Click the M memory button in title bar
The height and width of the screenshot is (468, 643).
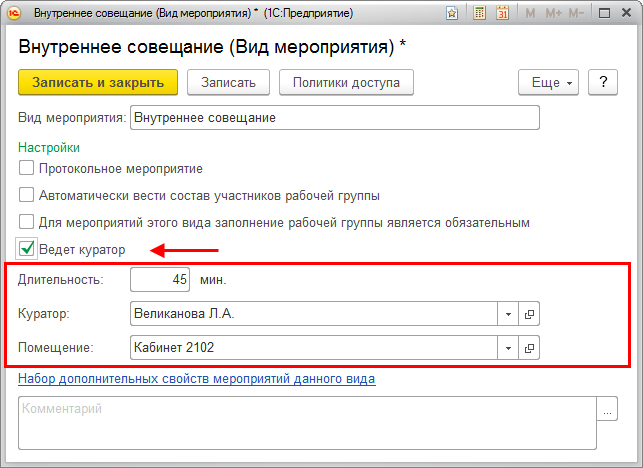coord(530,14)
